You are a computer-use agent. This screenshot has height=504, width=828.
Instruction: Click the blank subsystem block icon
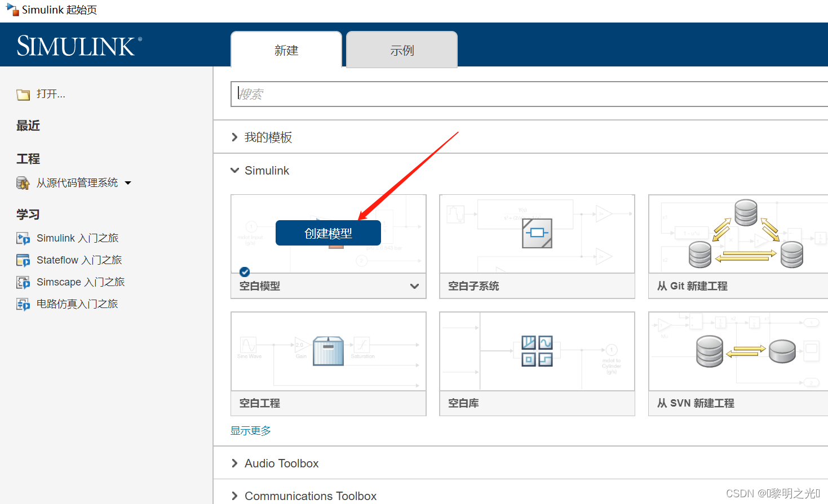537,233
